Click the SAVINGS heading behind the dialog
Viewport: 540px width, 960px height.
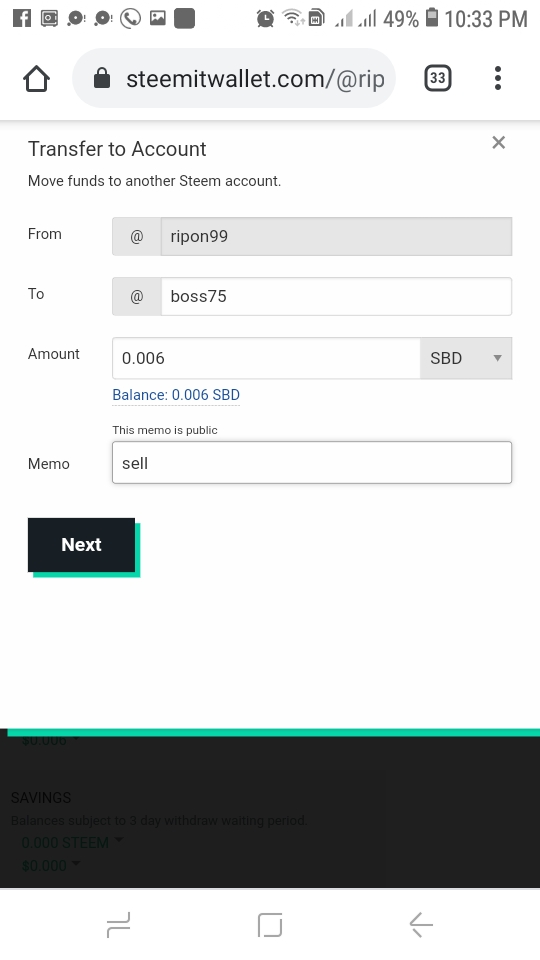point(41,798)
